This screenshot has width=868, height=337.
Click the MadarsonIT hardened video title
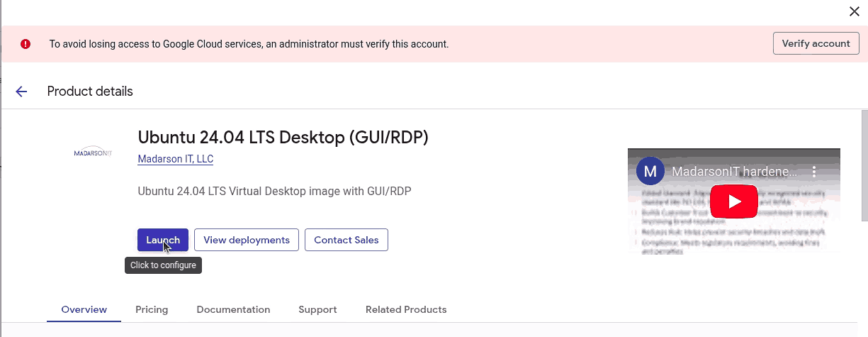coord(733,172)
